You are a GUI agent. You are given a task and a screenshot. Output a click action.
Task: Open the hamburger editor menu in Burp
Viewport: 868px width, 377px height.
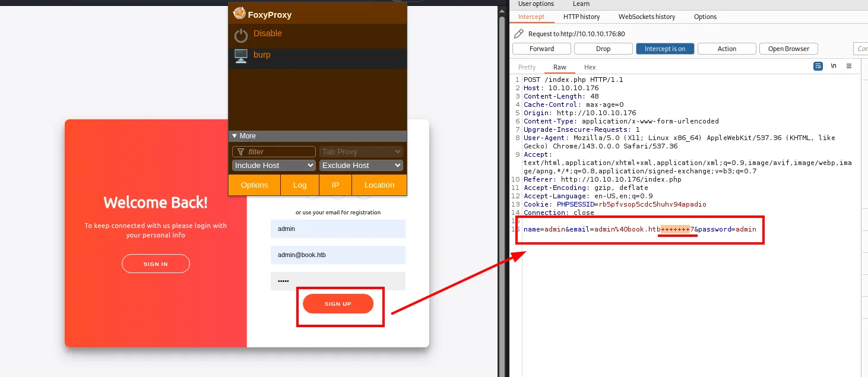pyautogui.click(x=849, y=66)
